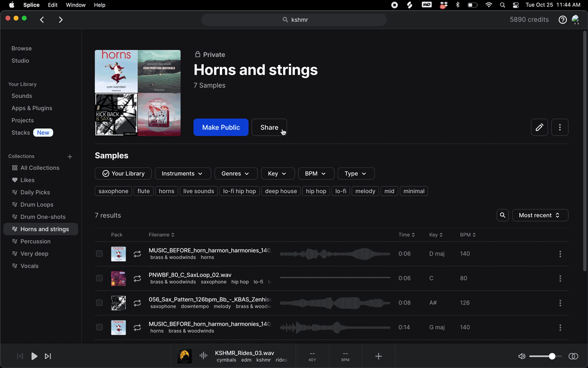Image resolution: width=588 pixels, height=368 pixels.
Task: Click the pencil edit collection icon
Action: pyautogui.click(x=540, y=127)
